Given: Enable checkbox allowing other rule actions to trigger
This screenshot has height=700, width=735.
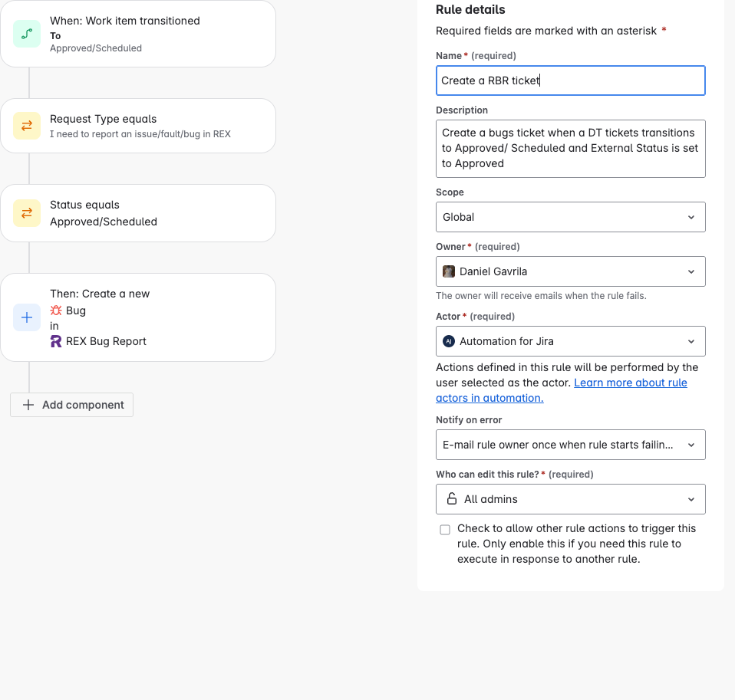Looking at the screenshot, I should 445,530.
